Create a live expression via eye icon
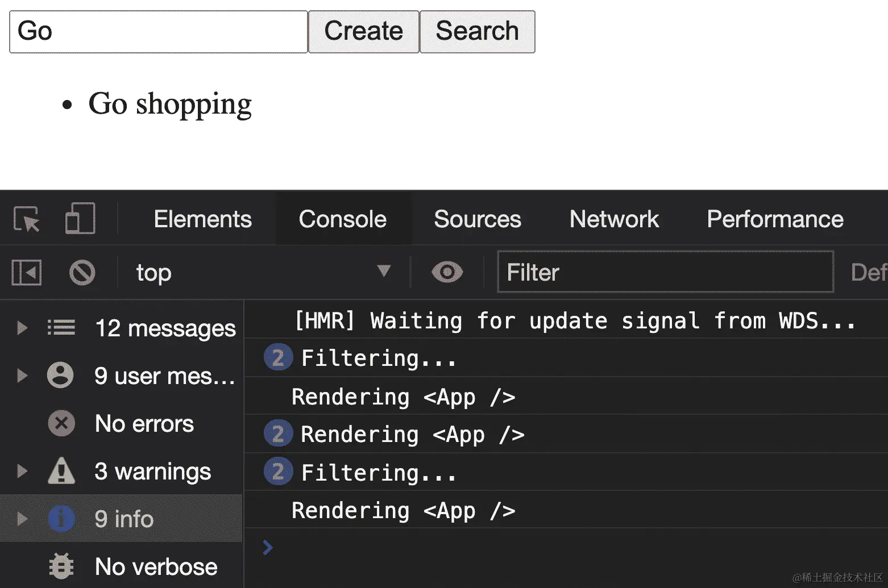Viewport: 888px width, 588px height. (447, 273)
